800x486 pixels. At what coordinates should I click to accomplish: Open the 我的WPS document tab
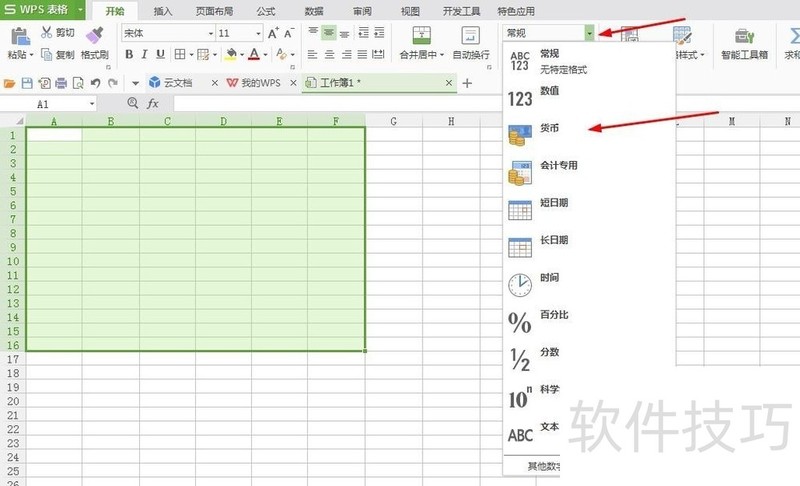[260, 83]
